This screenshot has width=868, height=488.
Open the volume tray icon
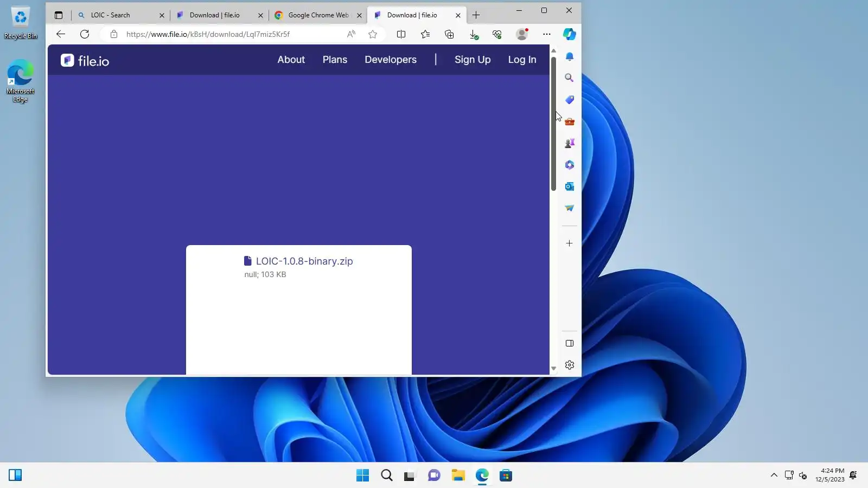[x=803, y=476]
